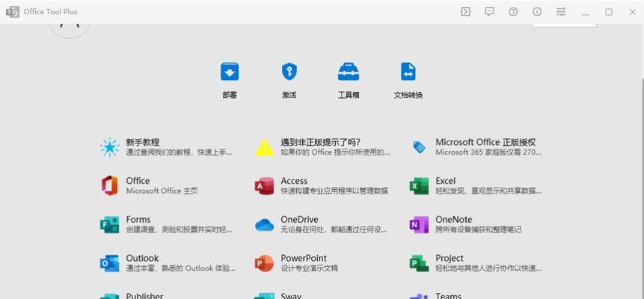Open the 部署 deploy icon

[230, 72]
